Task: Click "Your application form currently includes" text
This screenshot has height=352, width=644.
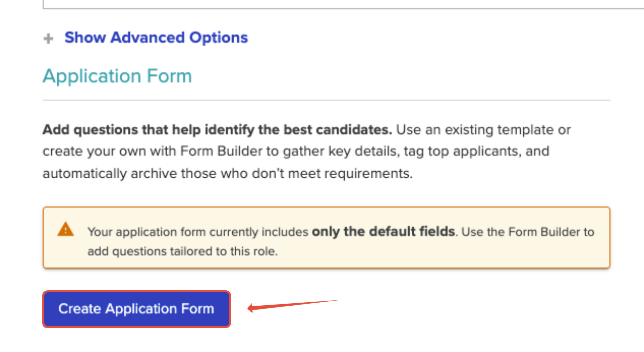Action: (x=198, y=232)
